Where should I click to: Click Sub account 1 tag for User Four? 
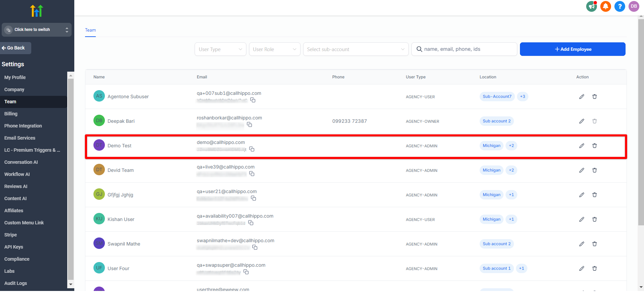497,268
